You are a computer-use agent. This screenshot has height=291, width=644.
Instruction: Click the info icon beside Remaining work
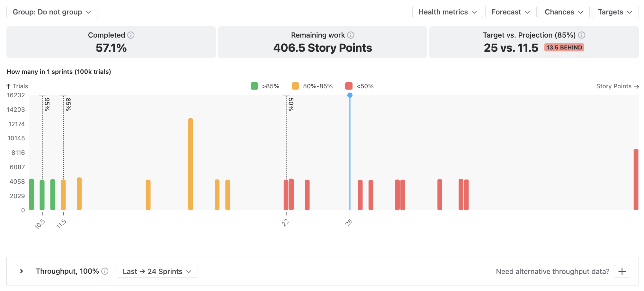(351, 35)
